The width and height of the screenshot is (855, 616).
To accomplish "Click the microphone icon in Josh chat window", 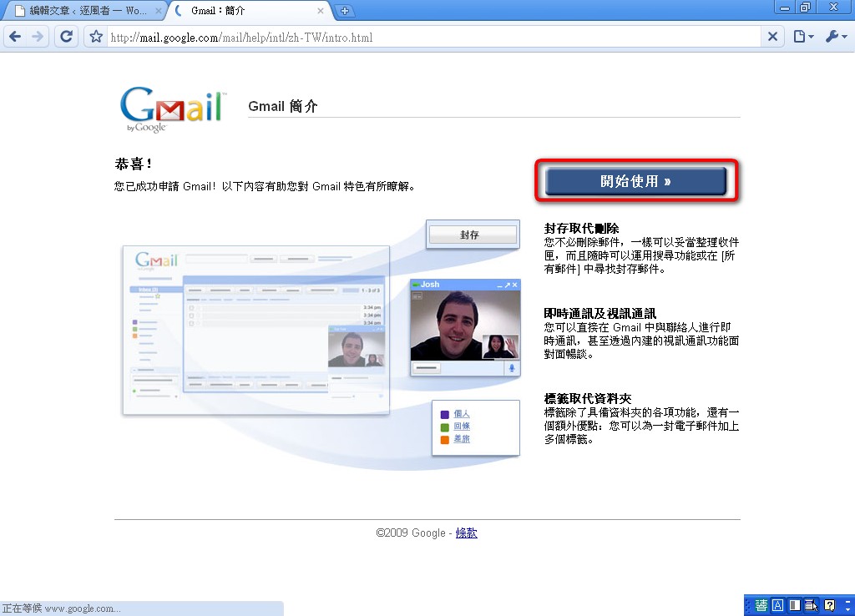I will click(x=512, y=368).
